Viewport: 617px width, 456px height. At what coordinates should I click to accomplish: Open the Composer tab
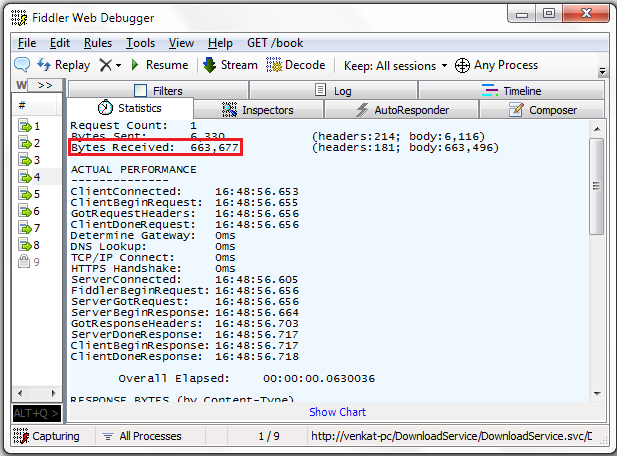coord(542,110)
